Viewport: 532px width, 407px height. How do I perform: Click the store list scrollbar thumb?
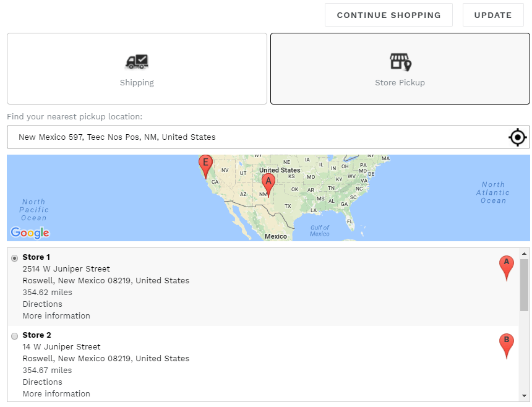(x=524, y=285)
